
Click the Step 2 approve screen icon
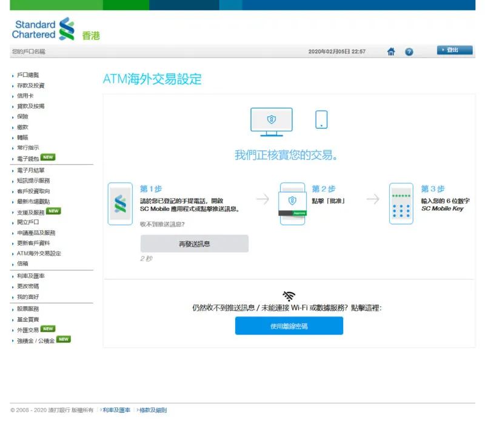(x=293, y=204)
